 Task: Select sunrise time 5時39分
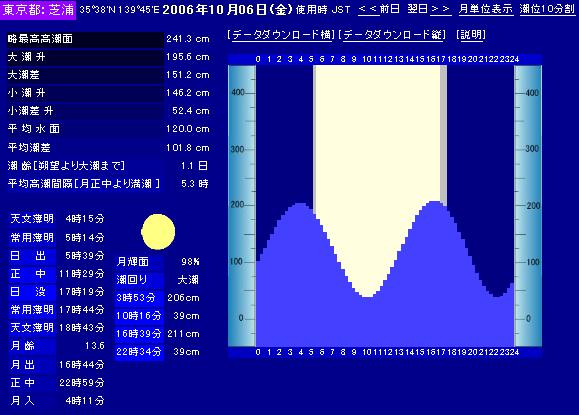[x=85, y=255]
